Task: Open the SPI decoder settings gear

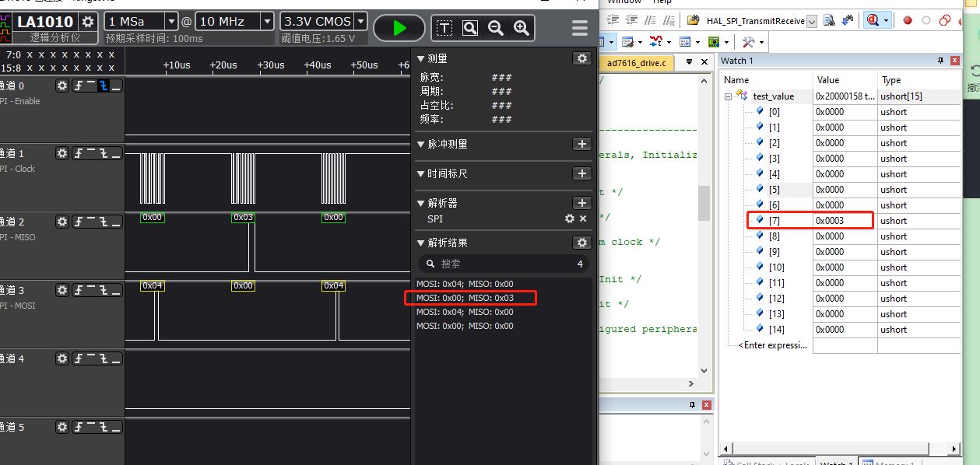Action: [569, 219]
